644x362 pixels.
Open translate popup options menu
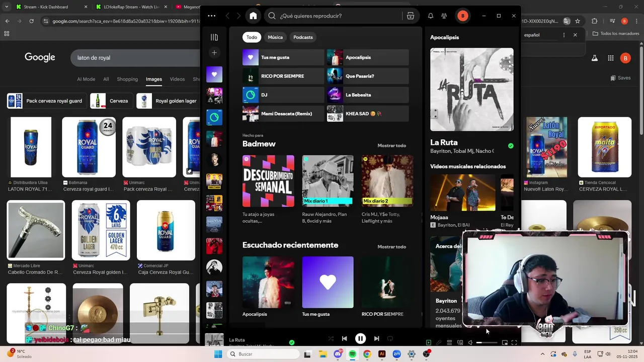pos(563,35)
